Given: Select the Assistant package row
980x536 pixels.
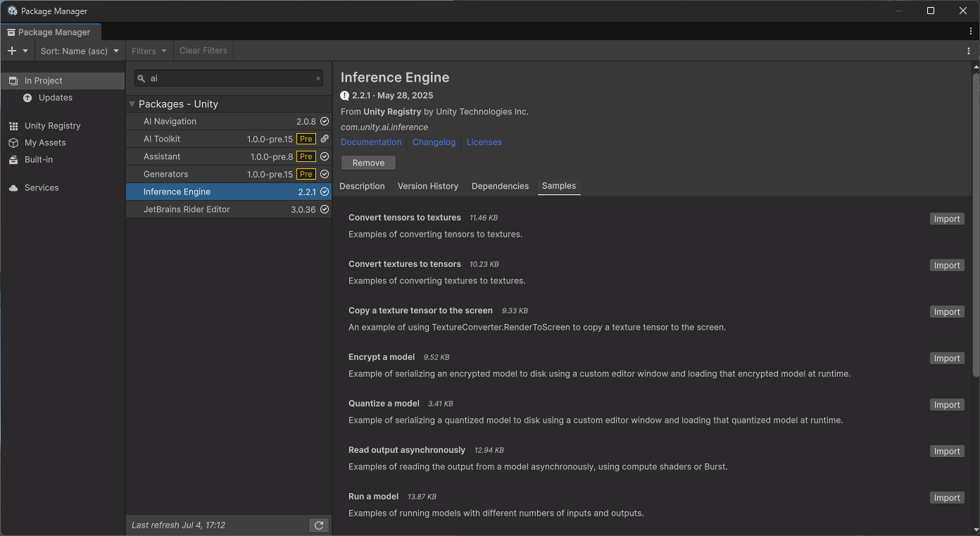Looking at the screenshot, I should tap(229, 156).
